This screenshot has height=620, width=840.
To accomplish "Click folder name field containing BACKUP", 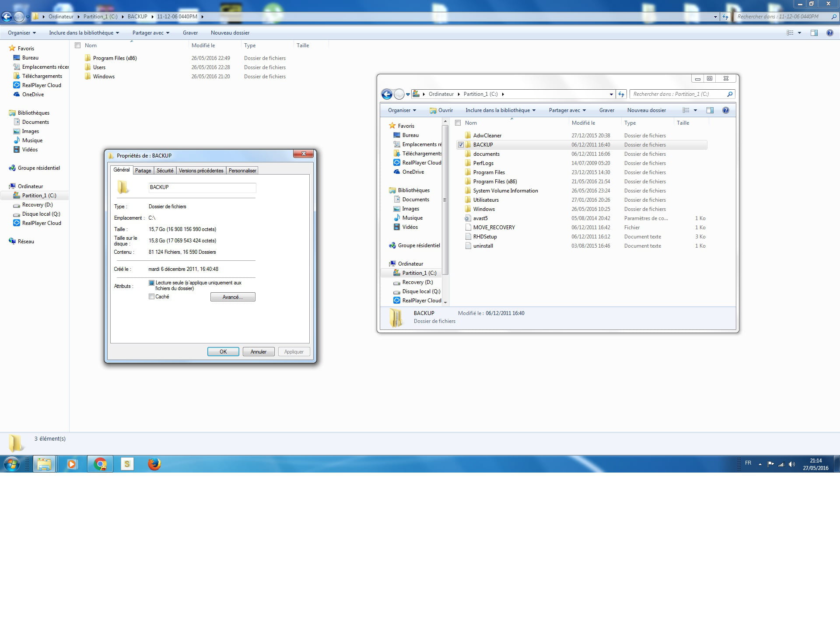I will pyautogui.click(x=202, y=187).
